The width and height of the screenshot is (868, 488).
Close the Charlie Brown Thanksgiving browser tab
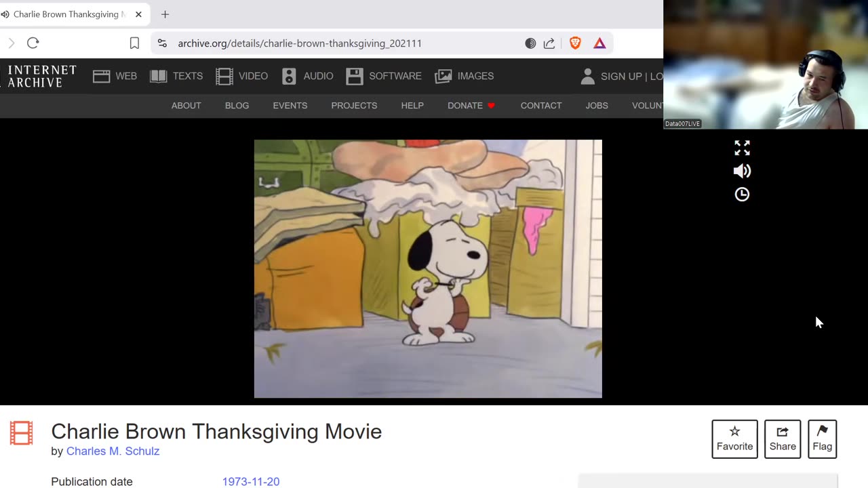(138, 14)
